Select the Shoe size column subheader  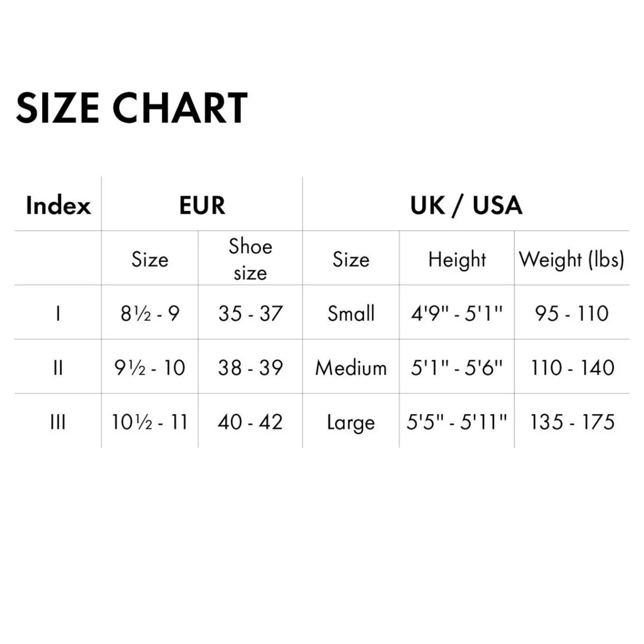[250, 259]
